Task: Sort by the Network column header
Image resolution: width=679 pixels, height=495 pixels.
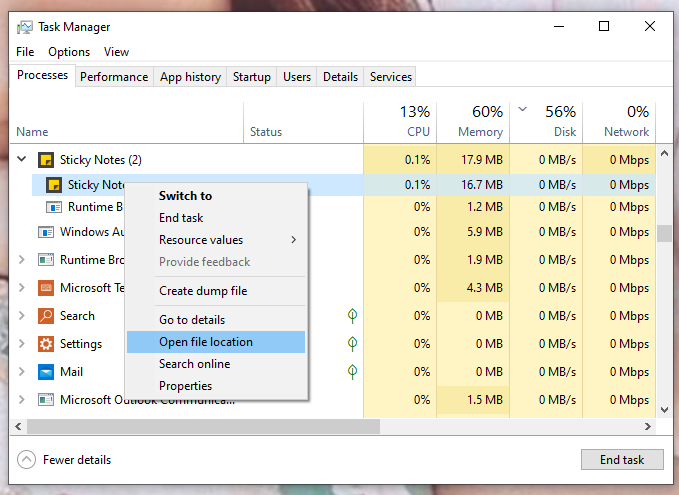Action: [619, 123]
